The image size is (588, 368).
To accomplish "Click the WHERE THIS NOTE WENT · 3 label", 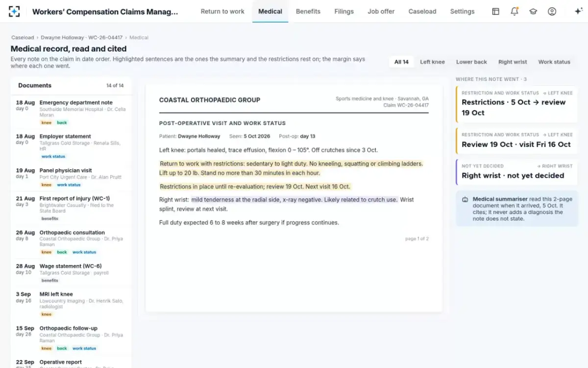I will [x=491, y=79].
